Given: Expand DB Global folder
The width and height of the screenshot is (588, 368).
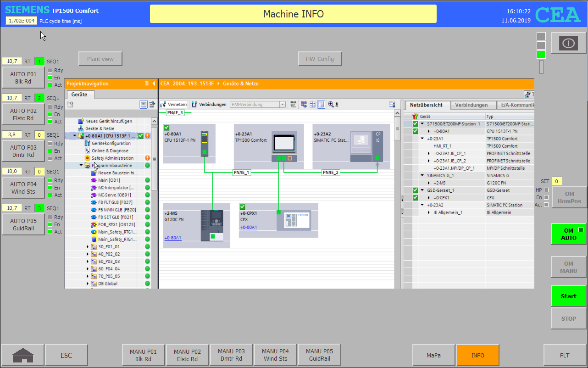Looking at the screenshot, I should pos(88,284).
